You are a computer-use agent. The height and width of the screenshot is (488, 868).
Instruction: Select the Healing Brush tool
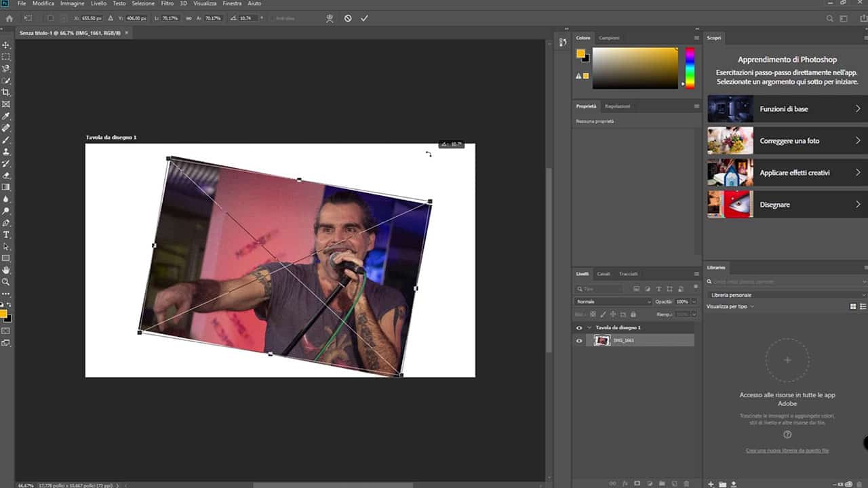coord(6,128)
